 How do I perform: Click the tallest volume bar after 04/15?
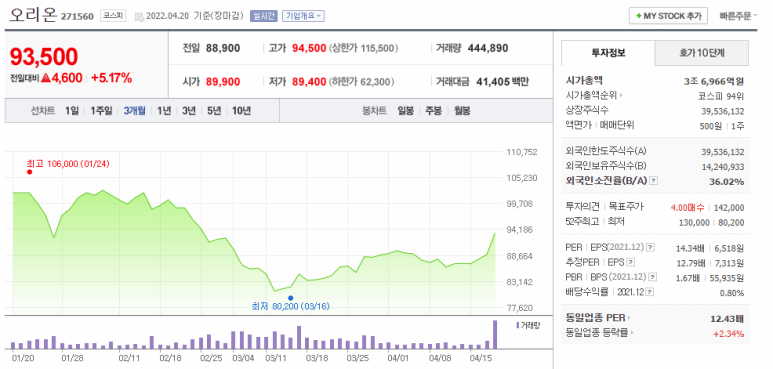click(495, 335)
